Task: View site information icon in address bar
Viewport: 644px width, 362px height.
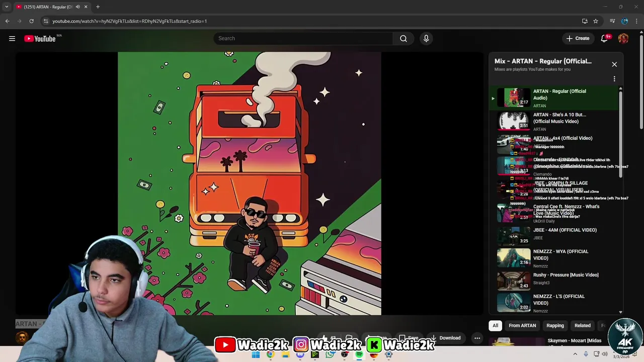Action: pos(46,21)
